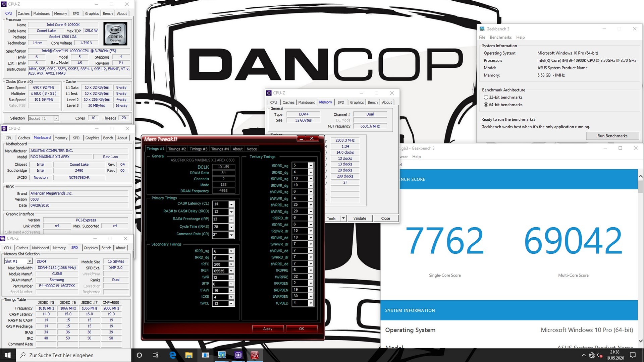
Task: Click the Intel Core i9 logo in CPU-Z
Action: tap(115, 34)
